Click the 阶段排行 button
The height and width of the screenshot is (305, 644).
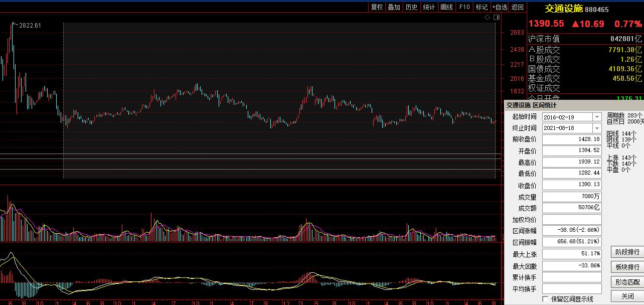click(x=627, y=252)
